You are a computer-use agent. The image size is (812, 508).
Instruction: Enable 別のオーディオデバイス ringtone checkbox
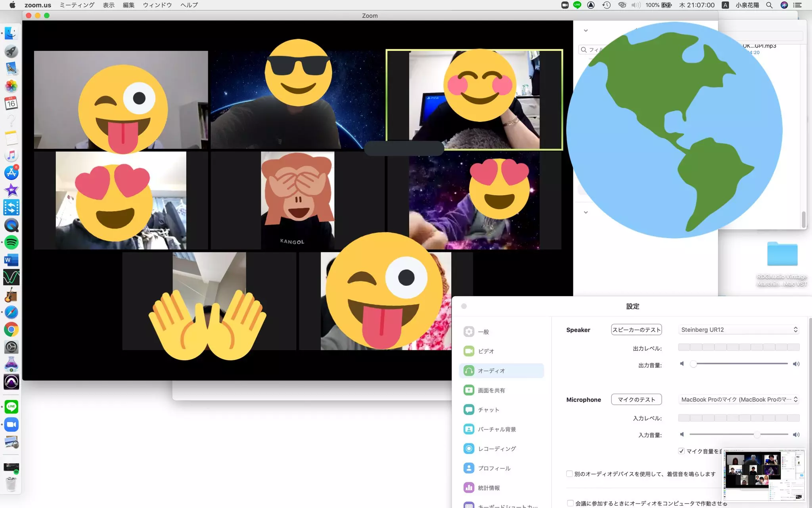(569, 474)
